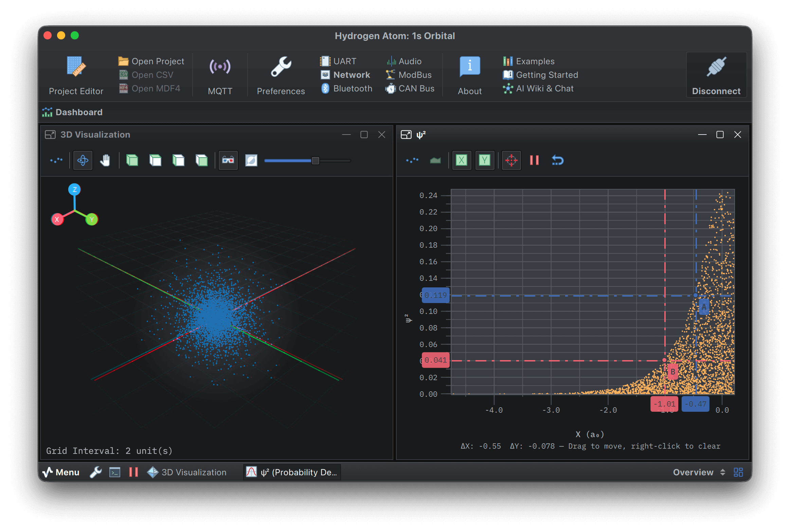The image size is (790, 532).
Task: Click the Dashboard label below the toolbar
Action: 79,112
